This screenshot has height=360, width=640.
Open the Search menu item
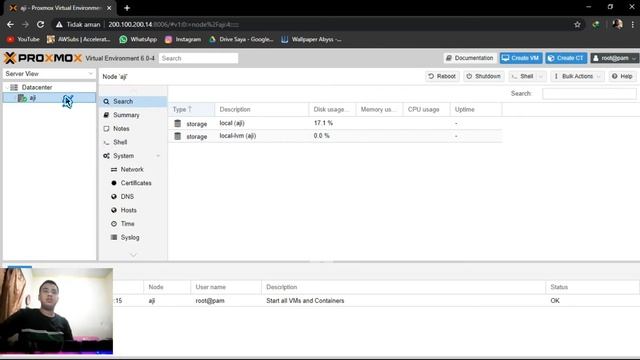pos(133,101)
